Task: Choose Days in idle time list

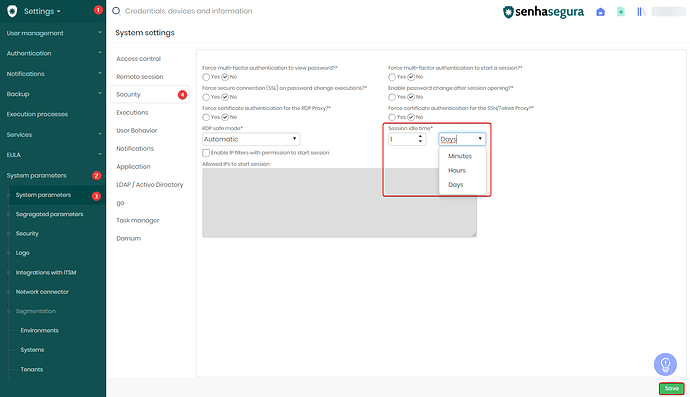Action: (455, 185)
